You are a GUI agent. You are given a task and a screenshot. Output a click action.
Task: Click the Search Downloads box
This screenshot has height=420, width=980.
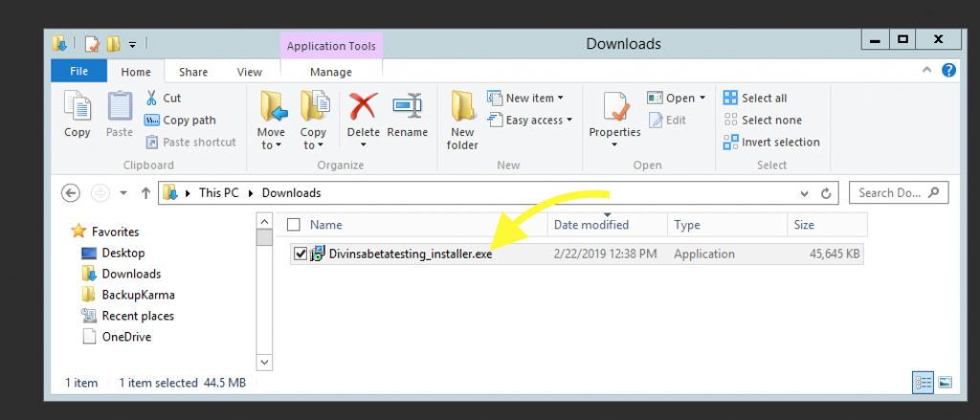point(899,192)
